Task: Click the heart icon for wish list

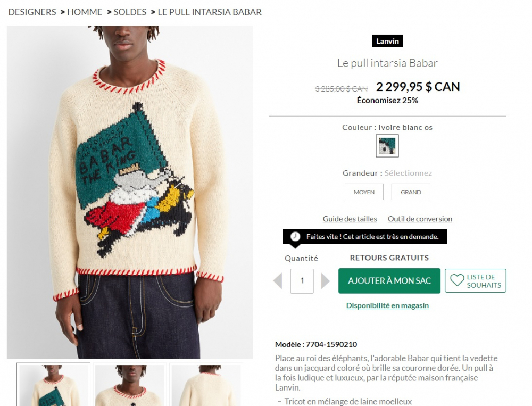Action: [456, 280]
